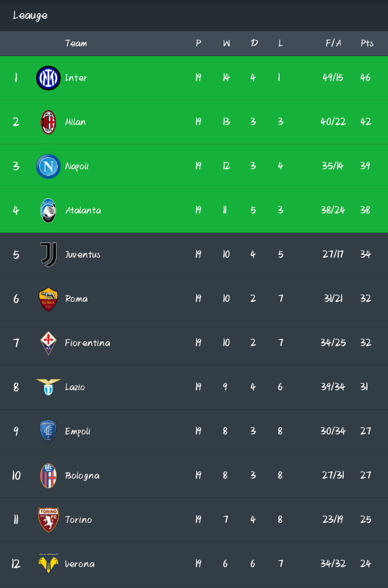Click the Torino bull crest
This screenshot has width=388, height=588.
click(48, 520)
